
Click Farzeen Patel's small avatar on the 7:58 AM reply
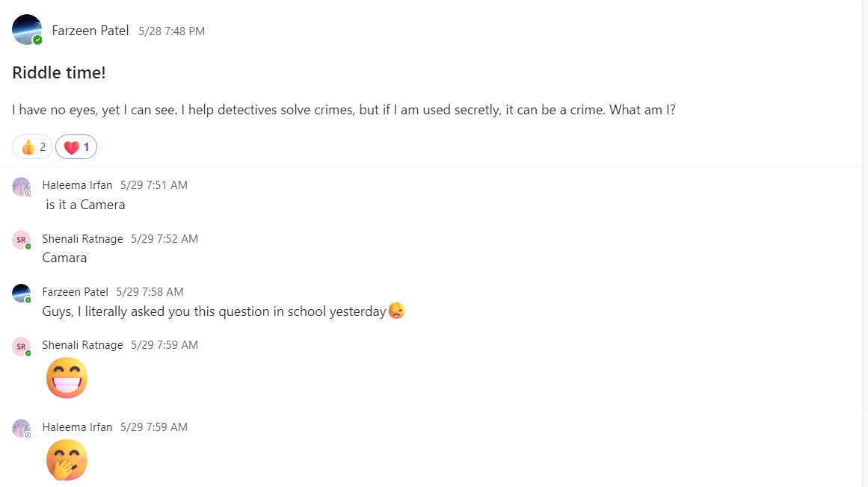(x=21, y=293)
